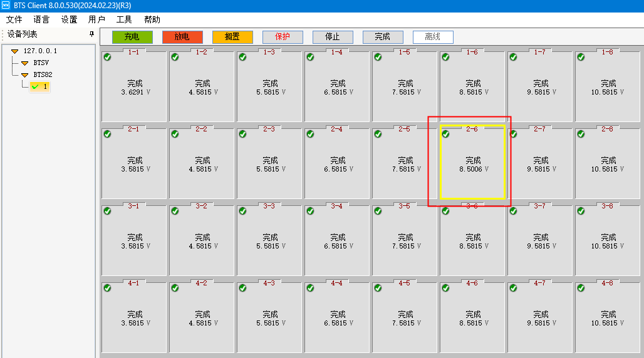Toggle the 放电 discharging status filter
644x358 pixels.
coord(182,37)
